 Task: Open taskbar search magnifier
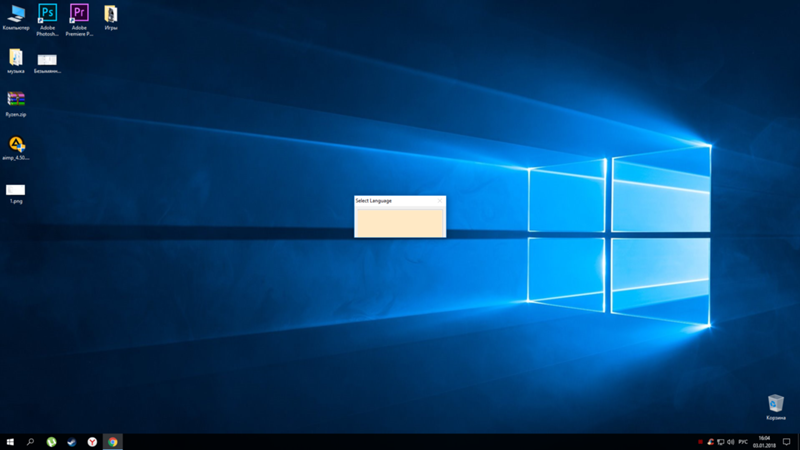pos(30,442)
